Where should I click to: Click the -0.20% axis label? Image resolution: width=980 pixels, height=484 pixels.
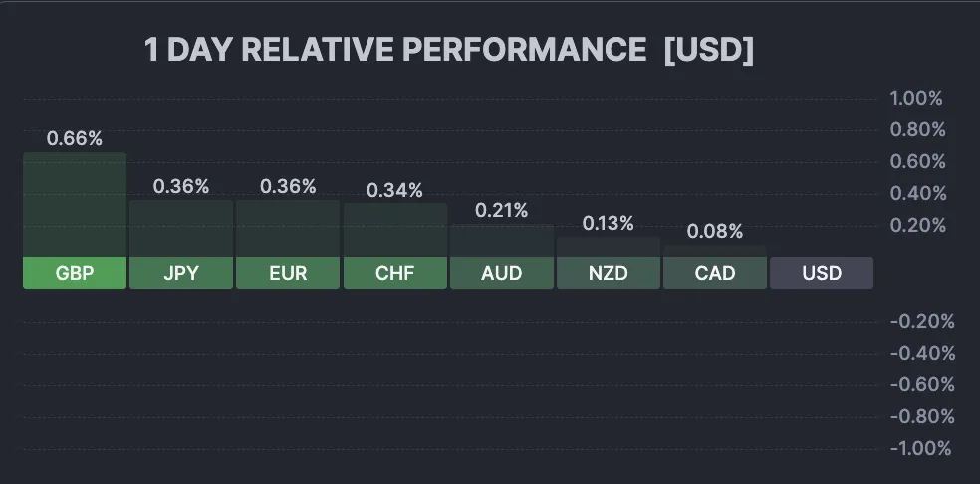tap(920, 321)
